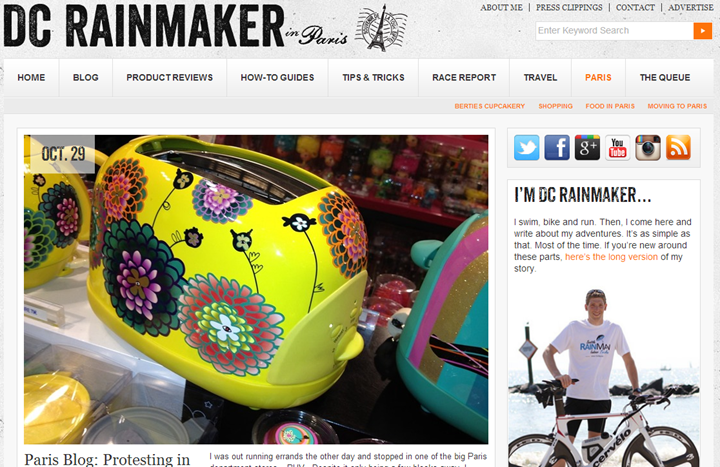Viewport: 720px width, 467px height.
Task: Select the How-To Guides tab
Action: pos(277,78)
